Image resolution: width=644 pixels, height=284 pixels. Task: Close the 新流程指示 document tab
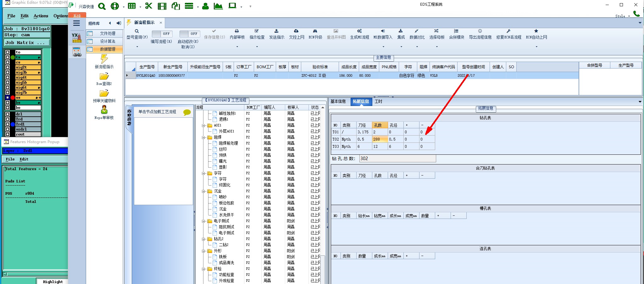click(x=161, y=23)
